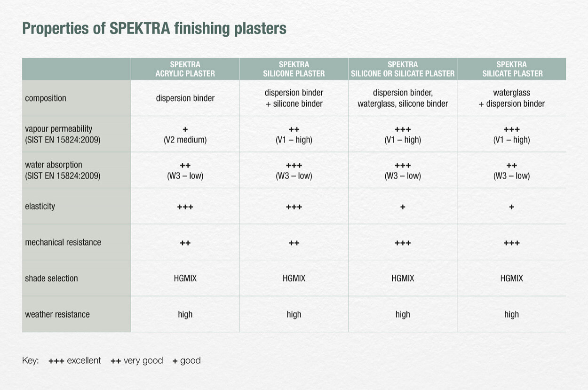The height and width of the screenshot is (390, 588).
Task: Click the composition row label
Action: tap(46, 98)
